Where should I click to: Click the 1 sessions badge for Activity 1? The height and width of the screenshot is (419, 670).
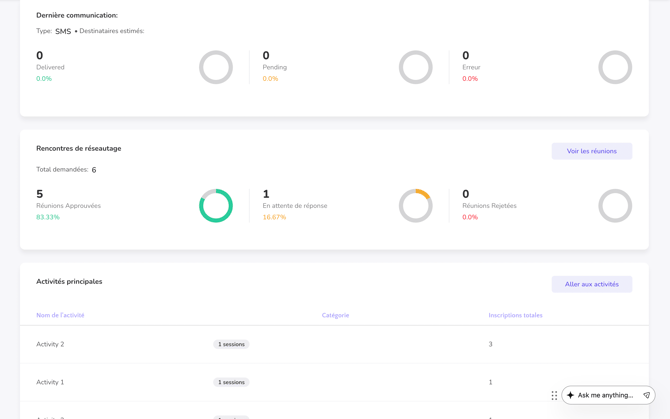click(x=231, y=382)
